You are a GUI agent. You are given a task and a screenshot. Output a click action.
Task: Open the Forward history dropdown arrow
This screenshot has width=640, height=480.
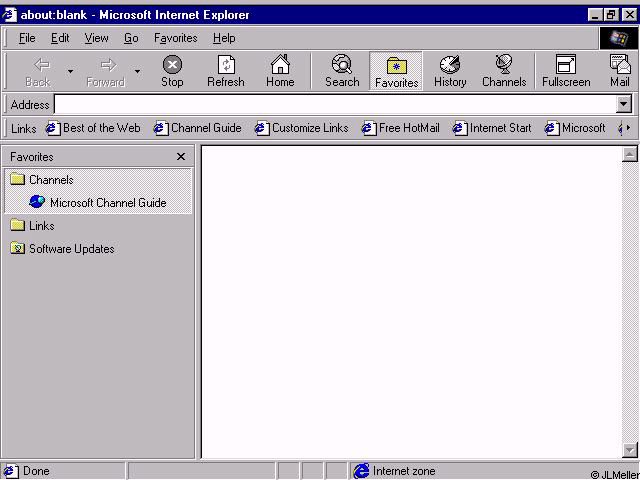pos(138,72)
